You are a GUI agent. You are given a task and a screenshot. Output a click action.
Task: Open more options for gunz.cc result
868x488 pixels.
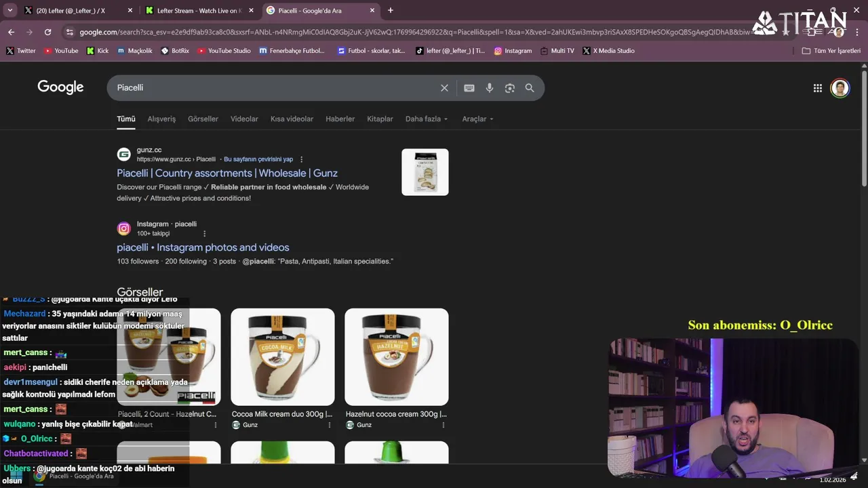(x=302, y=159)
